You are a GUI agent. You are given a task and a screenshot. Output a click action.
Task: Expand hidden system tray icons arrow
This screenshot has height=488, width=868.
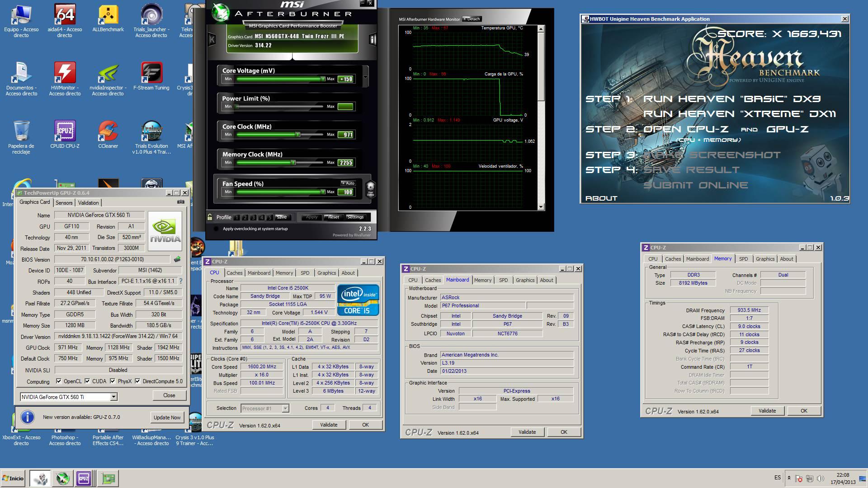click(789, 478)
